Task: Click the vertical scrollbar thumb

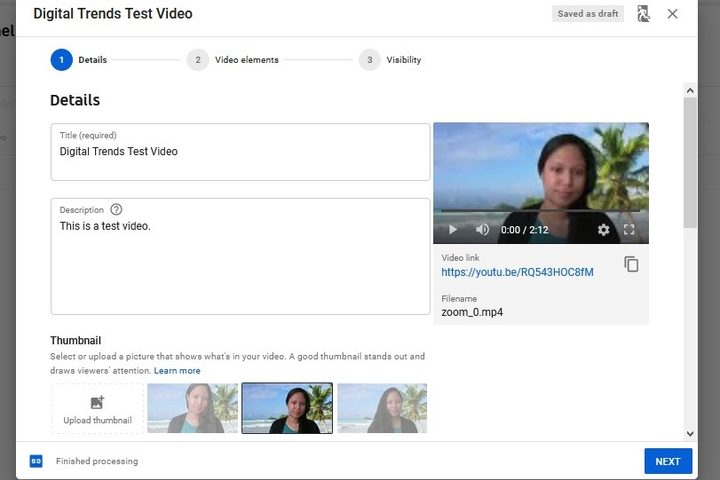Action: [690, 163]
